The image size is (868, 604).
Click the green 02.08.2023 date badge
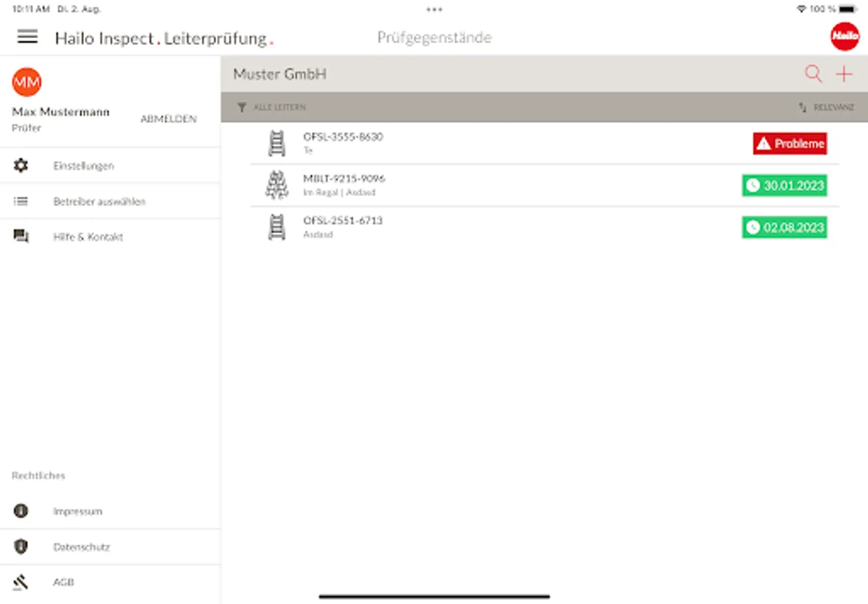pos(784,228)
